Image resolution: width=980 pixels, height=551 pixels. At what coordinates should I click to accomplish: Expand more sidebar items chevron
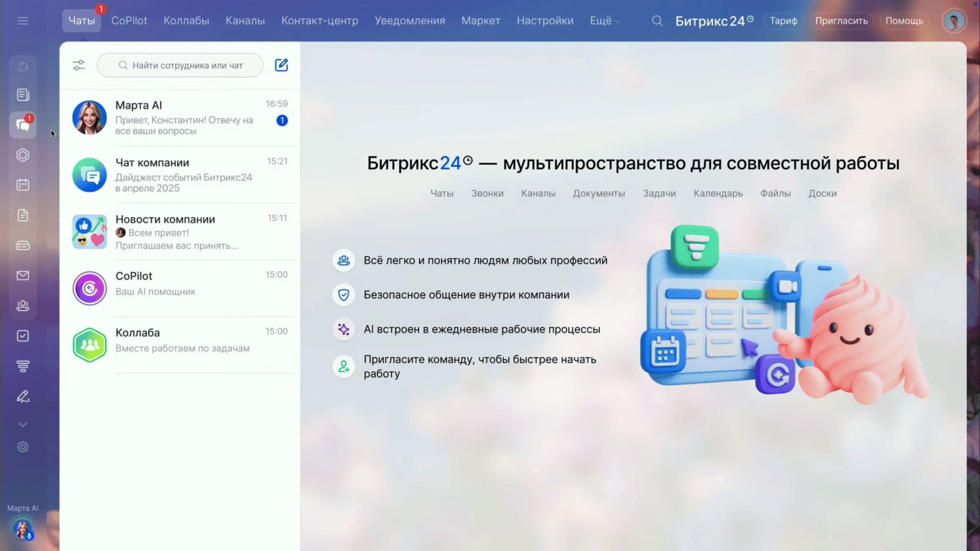[22, 424]
